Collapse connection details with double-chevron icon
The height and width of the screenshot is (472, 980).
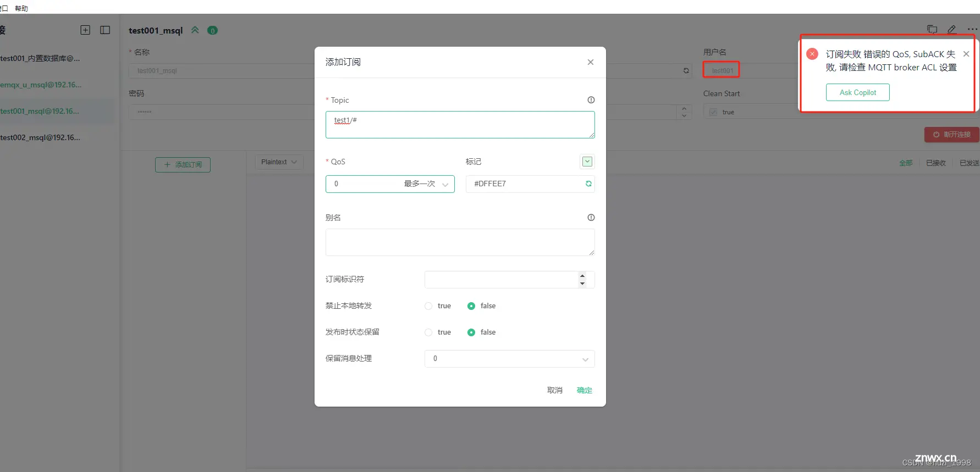(195, 30)
